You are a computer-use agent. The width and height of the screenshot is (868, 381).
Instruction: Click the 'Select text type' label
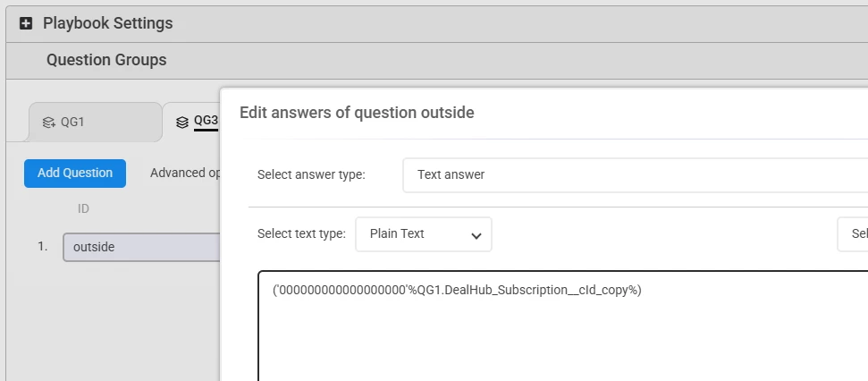(x=301, y=233)
